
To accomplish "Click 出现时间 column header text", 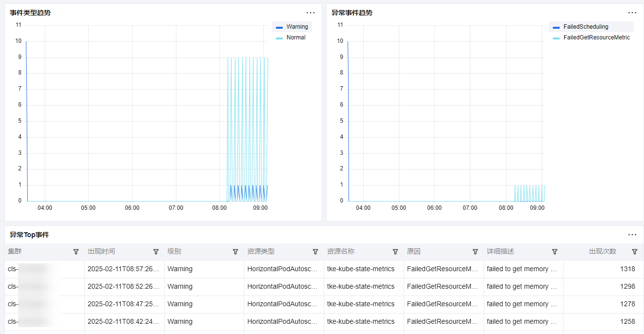I will [x=101, y=252].
